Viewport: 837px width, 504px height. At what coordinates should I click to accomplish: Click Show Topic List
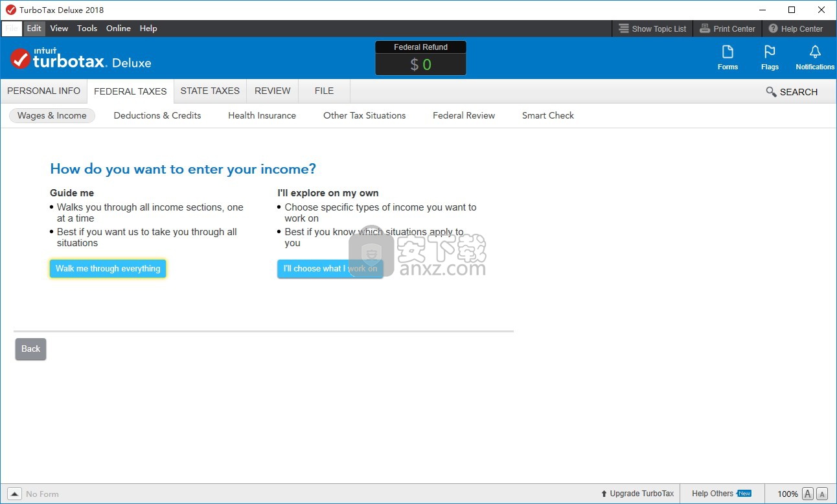(x=652, y=29)
